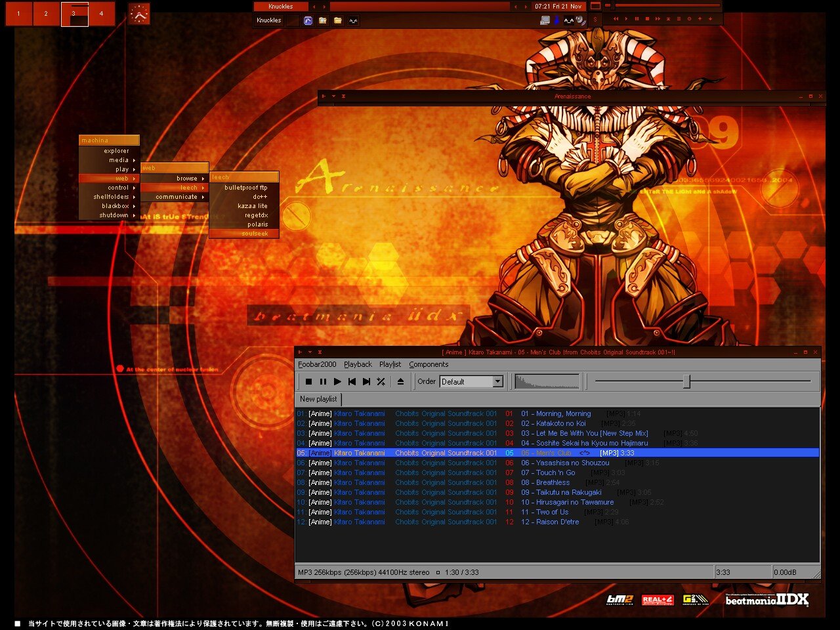Pause the track in the Foobar2000 toolbar
Viewport: 840px width, 630px height.
click(x=323, y=381)
